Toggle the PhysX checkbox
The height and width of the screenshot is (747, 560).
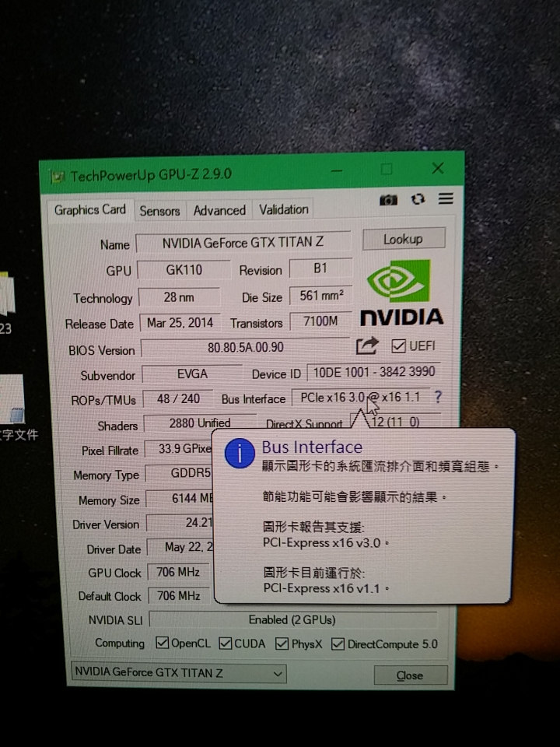point(282,644)
